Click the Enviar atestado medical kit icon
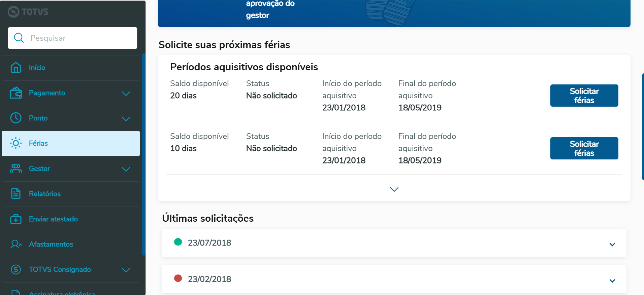This screenshot has height=295, width=644. (16, 219)
